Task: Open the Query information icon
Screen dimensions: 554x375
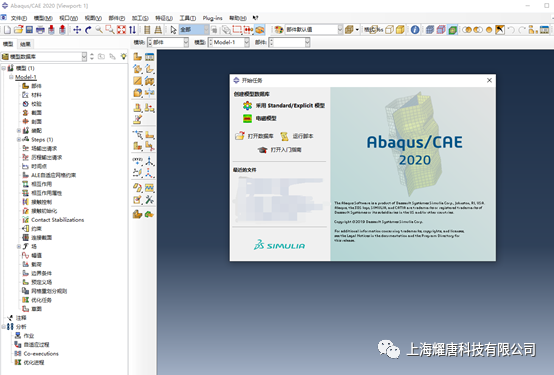Action: point(415,30)
